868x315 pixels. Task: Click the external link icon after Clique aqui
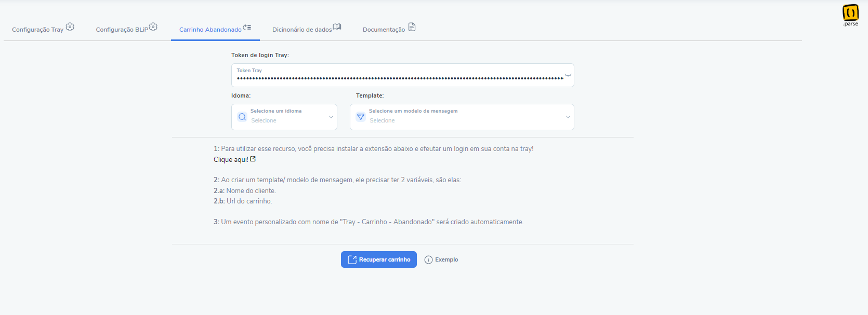(x=253, y=159)
